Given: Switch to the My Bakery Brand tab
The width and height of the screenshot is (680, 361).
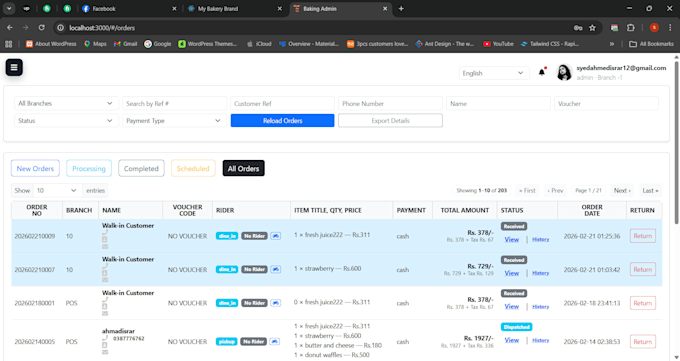Looking at the screenshot, I should tap(234, 9).
